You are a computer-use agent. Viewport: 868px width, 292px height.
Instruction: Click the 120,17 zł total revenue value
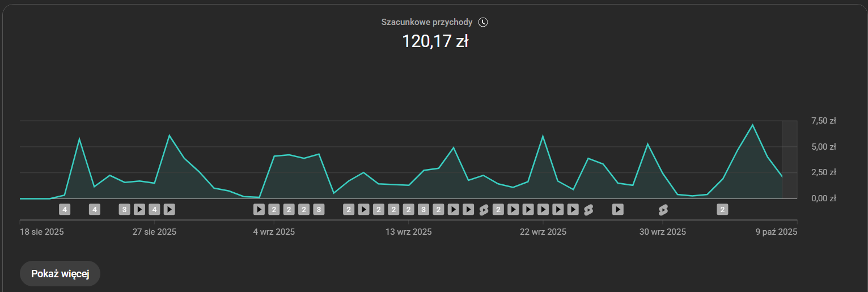(x=435, y=41)
